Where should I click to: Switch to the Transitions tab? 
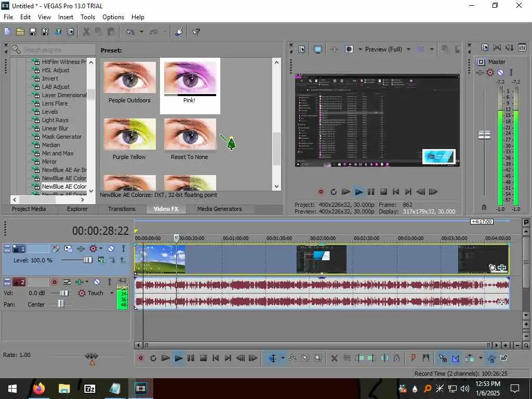(122, 209)
